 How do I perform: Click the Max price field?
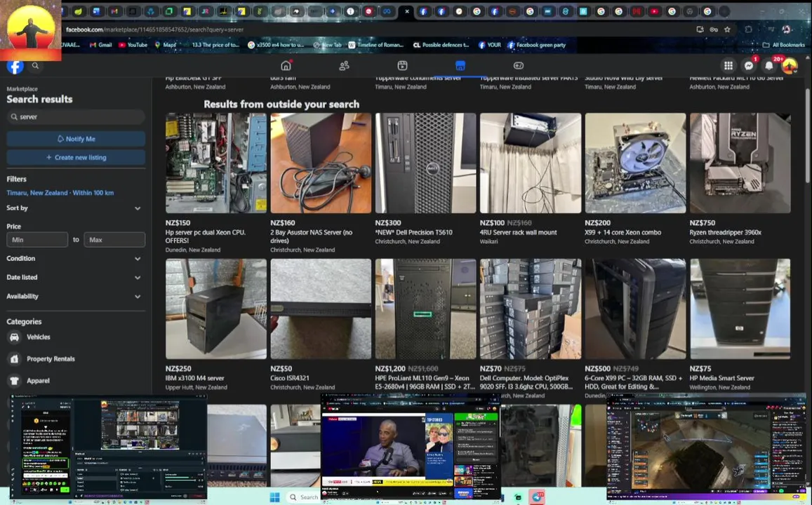pyautogui.click(x=114, y=240)
